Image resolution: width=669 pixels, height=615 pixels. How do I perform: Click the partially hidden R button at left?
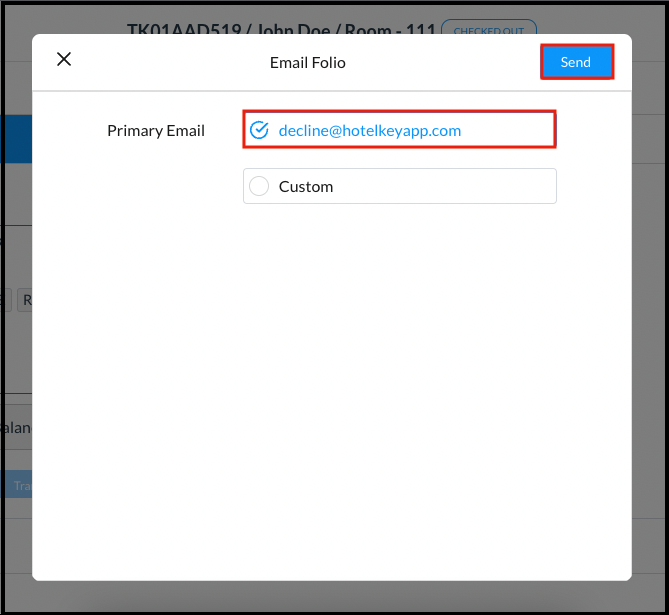tap(24, 299)
